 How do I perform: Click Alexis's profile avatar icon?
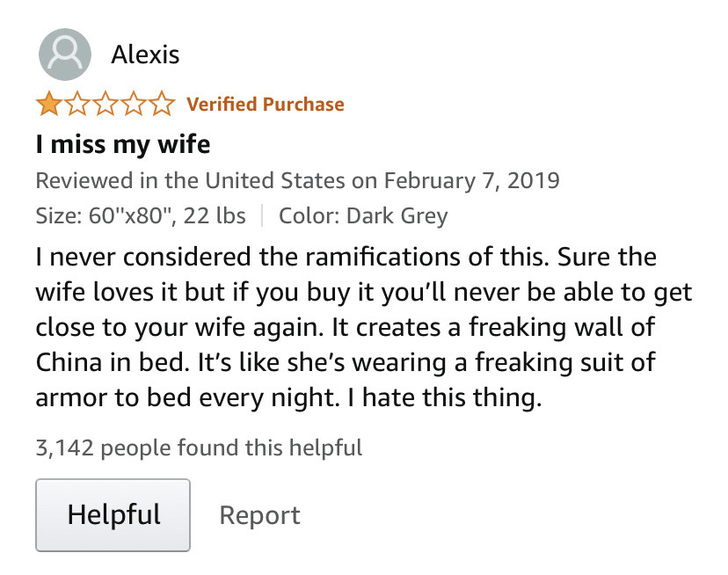[65, 55]
